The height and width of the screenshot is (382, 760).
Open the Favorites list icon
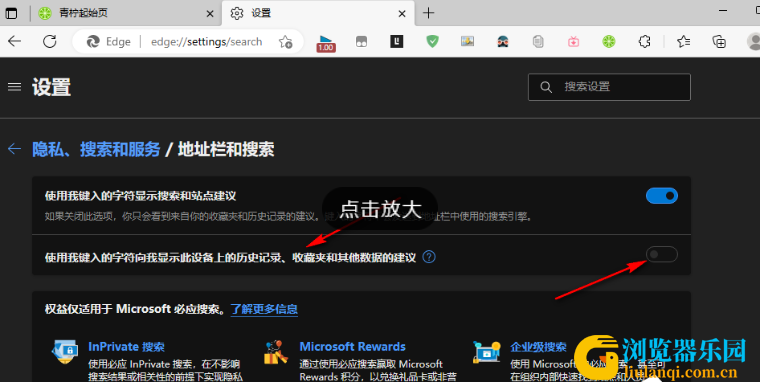(683, 42)
